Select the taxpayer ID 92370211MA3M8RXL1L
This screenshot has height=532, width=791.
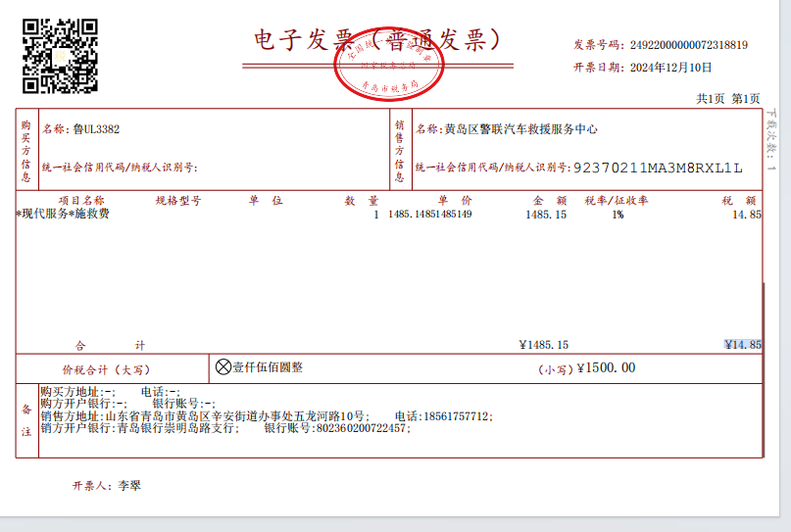[657, 168]
